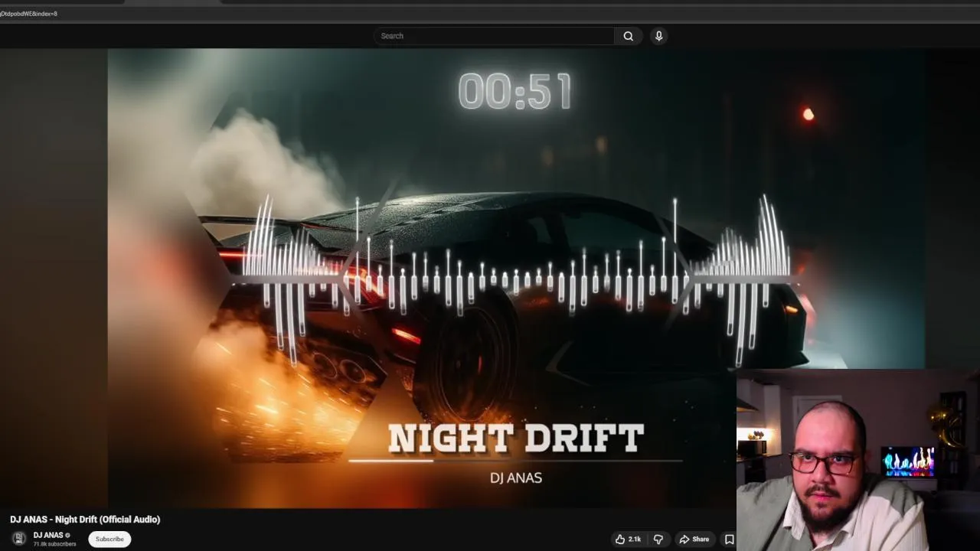Viewport: 980px width, 551px height.
Task: Click the magnifier search button
Action: (x=629, y=36)
